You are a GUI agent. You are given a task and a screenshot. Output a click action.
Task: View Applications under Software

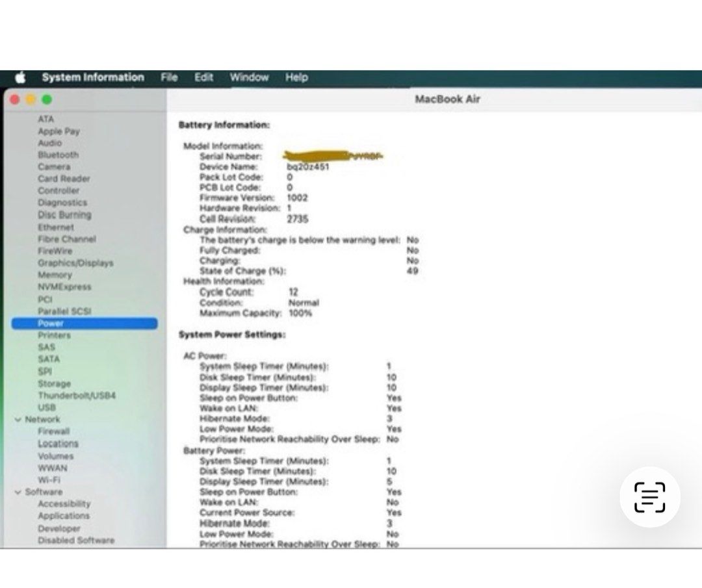tap(64, 516)
